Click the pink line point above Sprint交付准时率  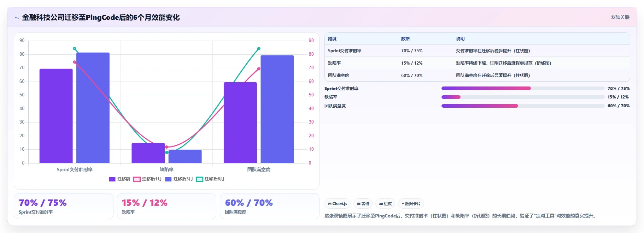click(75, 62)
